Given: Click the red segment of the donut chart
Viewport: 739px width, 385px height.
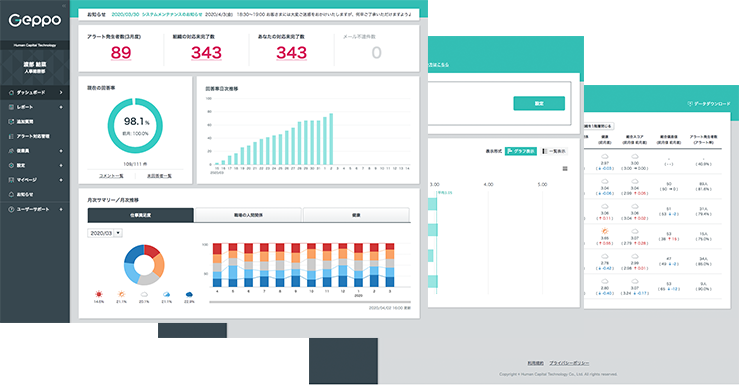Looking at the screenshot, I should pyautogui.click(x=153, y=251).
